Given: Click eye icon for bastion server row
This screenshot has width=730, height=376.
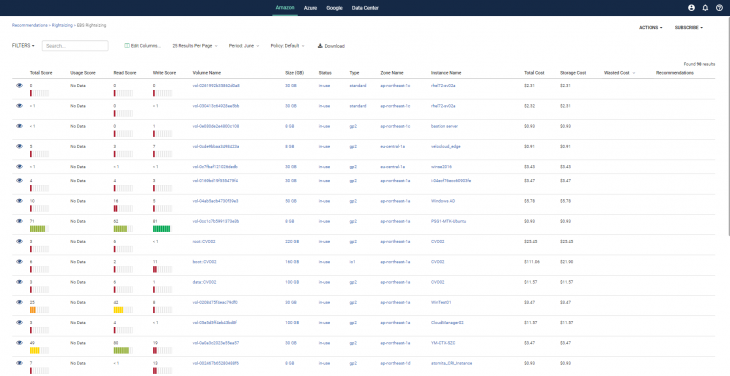Looking at the screenshot, I should click(x=19, y=126).
